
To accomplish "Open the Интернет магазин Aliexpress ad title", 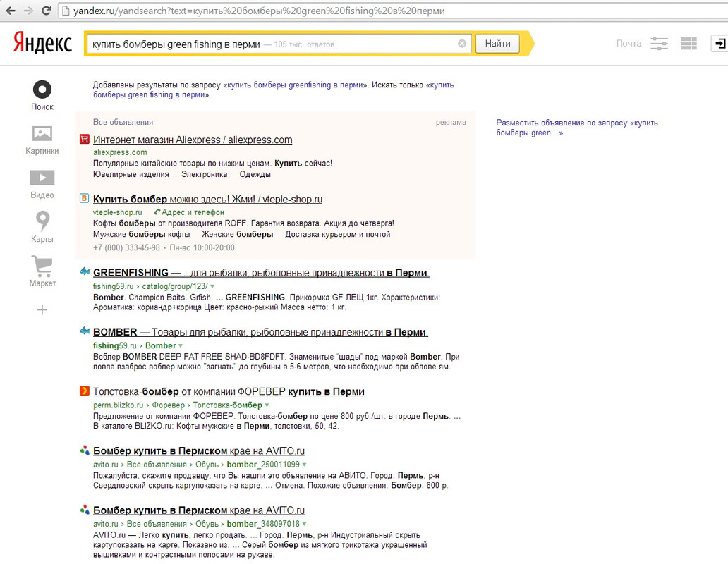I will click(x=193, y=140).
